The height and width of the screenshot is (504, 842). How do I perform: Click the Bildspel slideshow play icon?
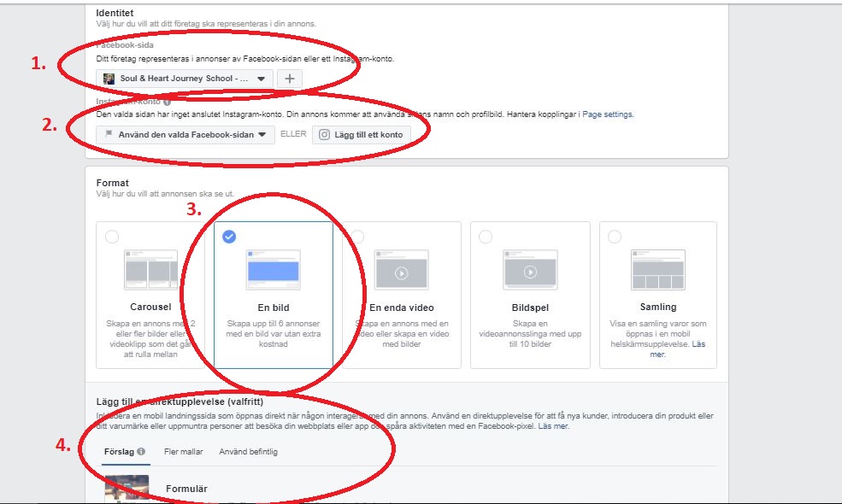pos(530,270)
